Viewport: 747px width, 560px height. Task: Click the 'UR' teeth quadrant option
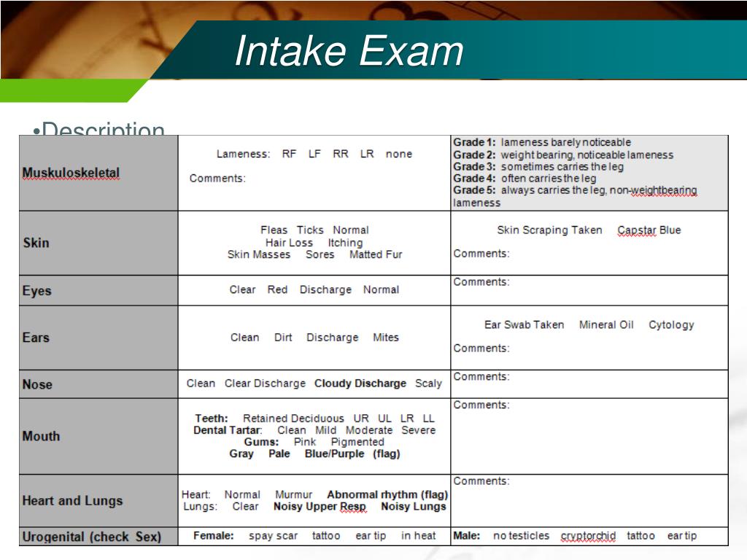click(361, 418)
